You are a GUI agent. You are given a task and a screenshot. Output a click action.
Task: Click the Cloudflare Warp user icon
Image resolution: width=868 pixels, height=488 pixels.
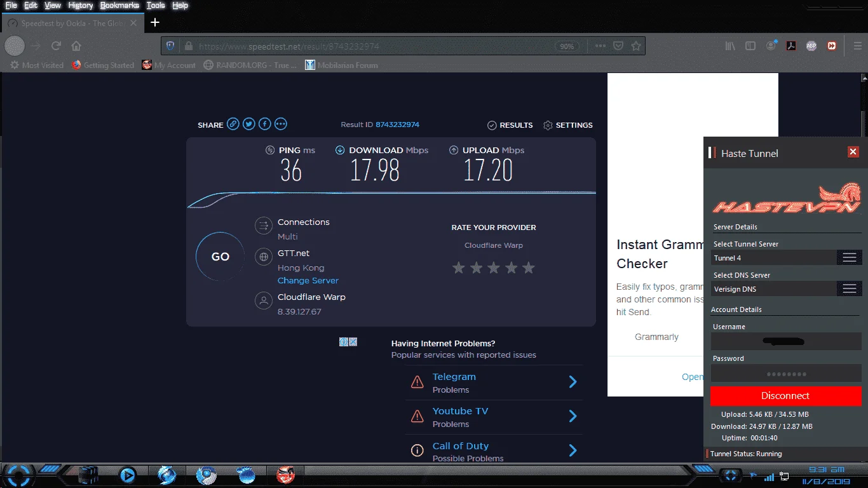pyautogui.click(x=264, y=301)
